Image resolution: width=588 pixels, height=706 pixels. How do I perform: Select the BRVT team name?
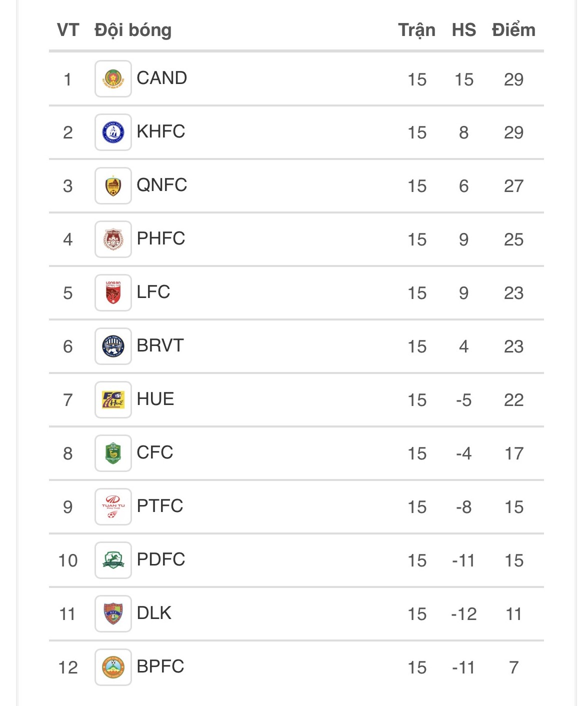click(160, 345)
